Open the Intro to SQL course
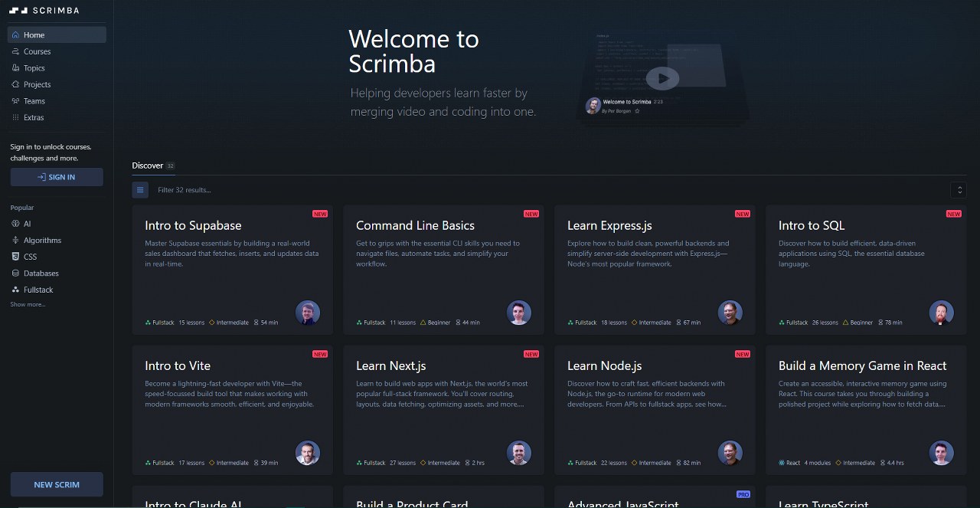Viewport: 980px width, 508px height. point(867,270)
